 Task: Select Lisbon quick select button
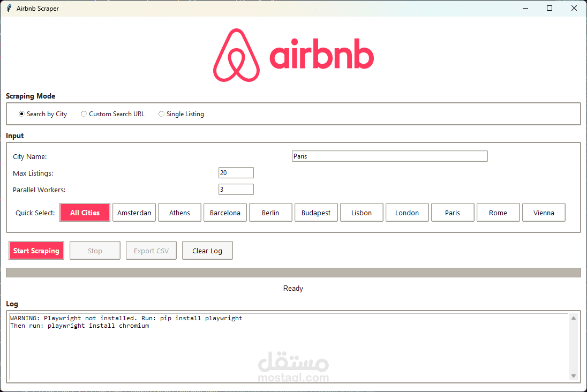pos(362,213)
